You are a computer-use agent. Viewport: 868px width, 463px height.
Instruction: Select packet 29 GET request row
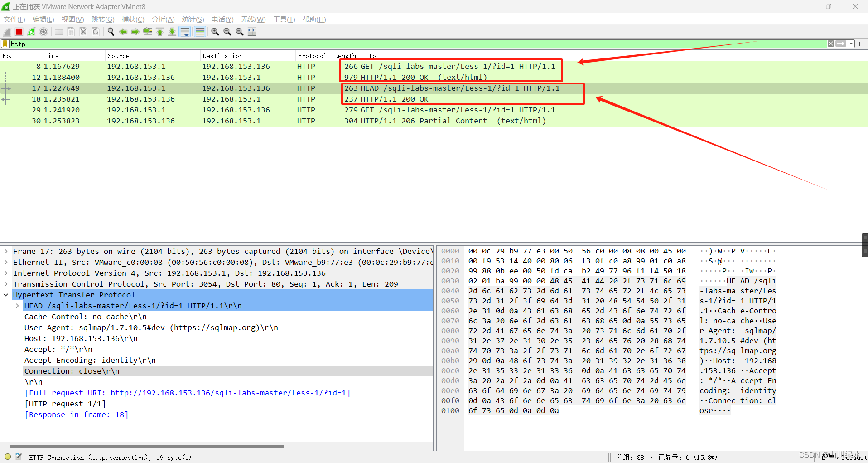434,110
